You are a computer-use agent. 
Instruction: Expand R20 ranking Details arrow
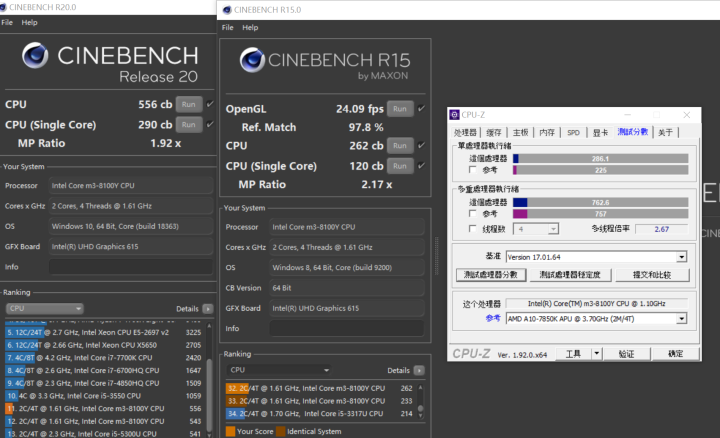[x=208, y=309]
